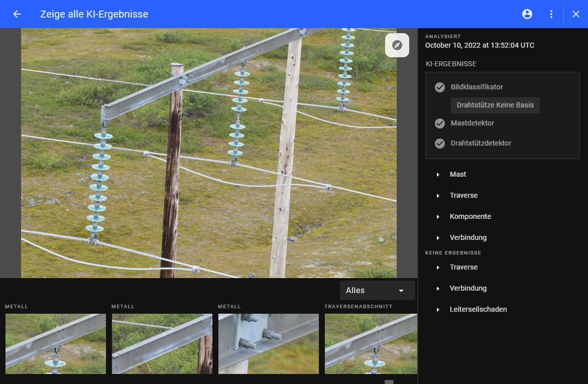Expand the Komponente results section
Image resolution: width=588 pixels, height=384 pixels.
tap(438, 217)
